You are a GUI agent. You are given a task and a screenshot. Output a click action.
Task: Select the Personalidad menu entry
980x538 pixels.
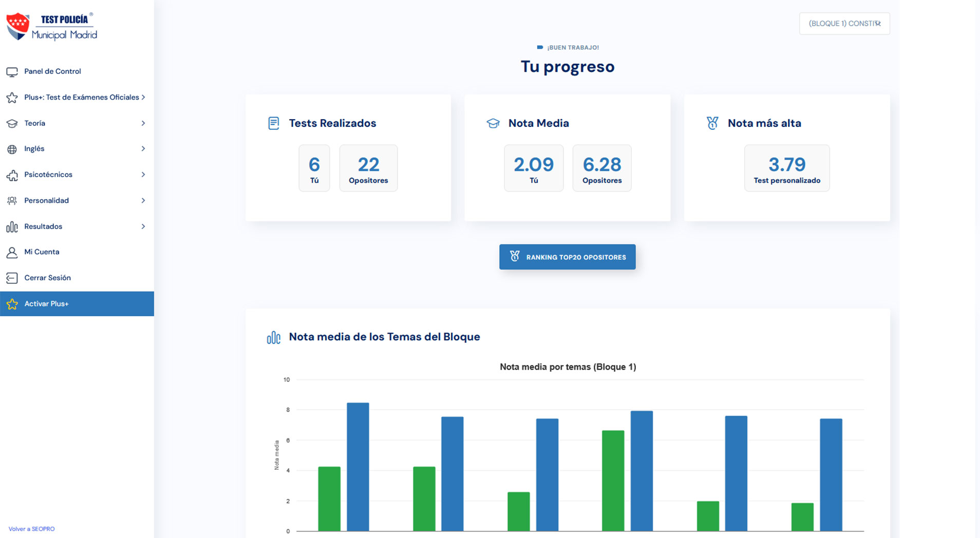tap(46, 200)
